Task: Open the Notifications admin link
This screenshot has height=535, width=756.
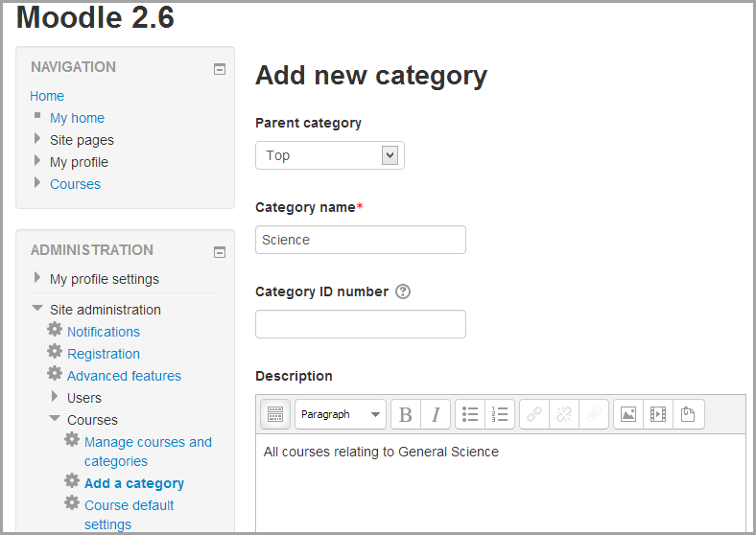Action: pos(104,332)
